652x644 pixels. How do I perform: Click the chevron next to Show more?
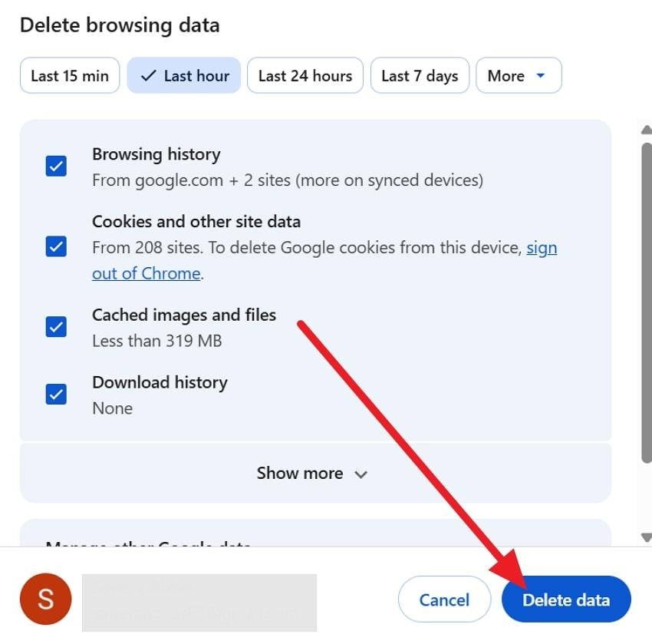pyautogui.click(x=361, y=474)
